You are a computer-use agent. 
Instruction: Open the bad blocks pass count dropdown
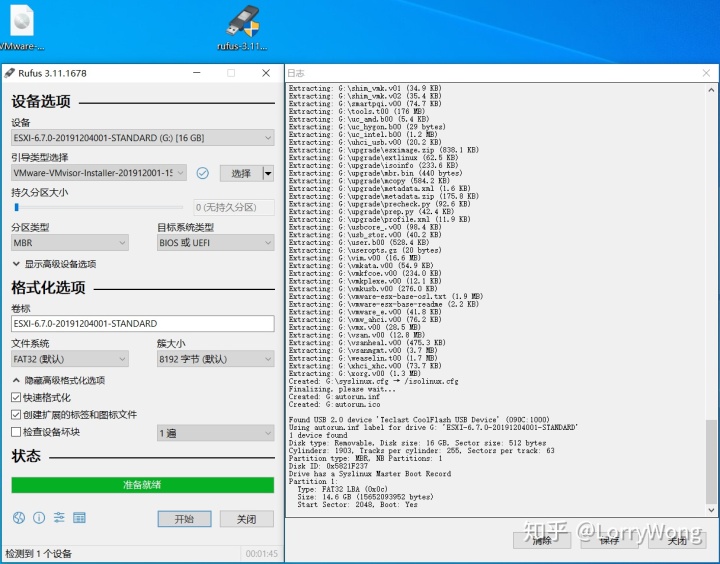coord(216,433)
